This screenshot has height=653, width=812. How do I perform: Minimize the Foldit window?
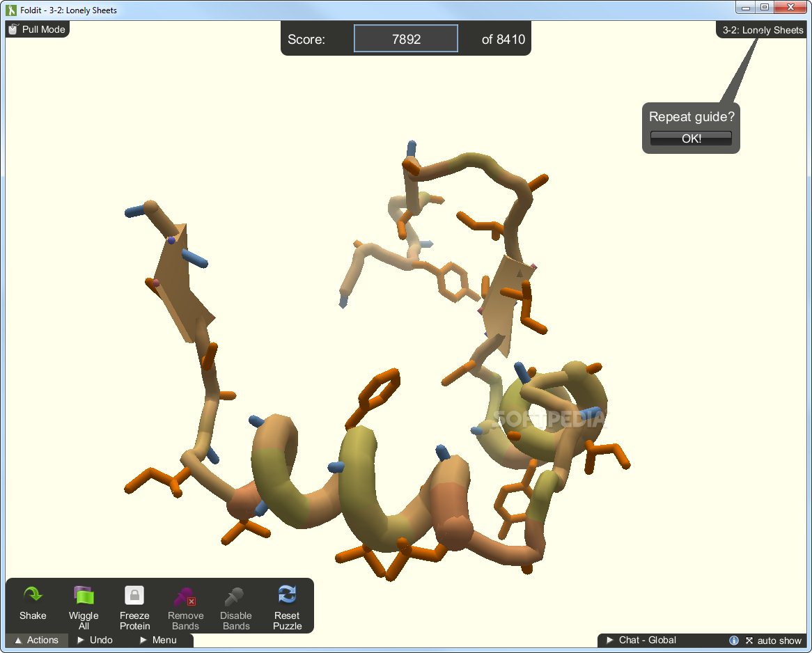[746, 8]
